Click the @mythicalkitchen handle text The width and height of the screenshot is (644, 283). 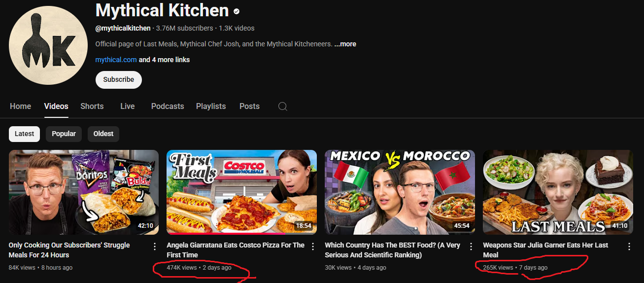point(123,28)
